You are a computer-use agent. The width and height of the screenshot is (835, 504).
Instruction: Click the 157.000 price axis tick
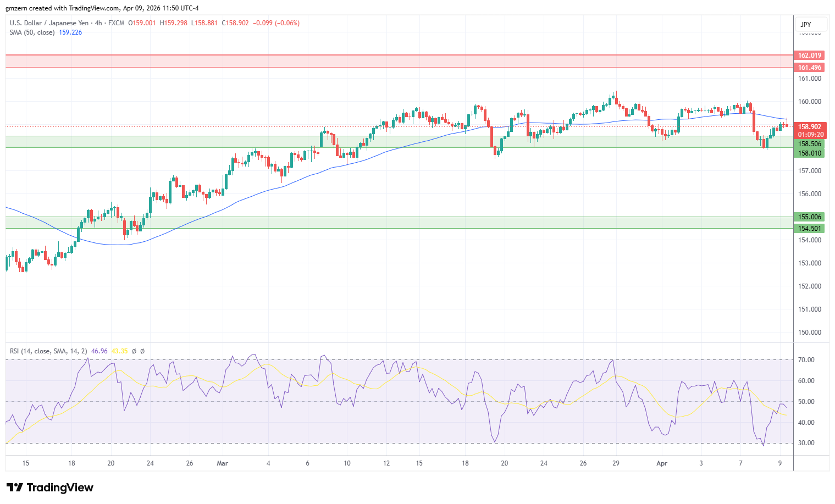pyautogui.click(x=810, y=171)
